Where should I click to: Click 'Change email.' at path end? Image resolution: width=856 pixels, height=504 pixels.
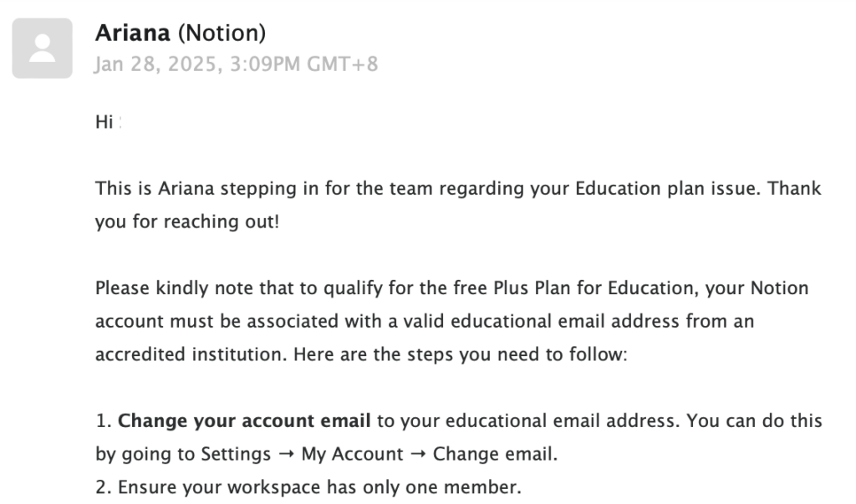point(495,454)
